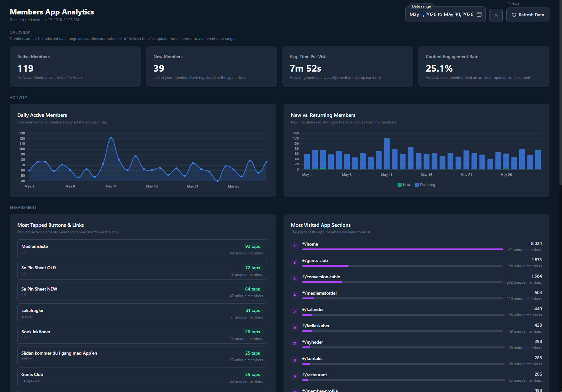Open the Medlemsliste row
Screen dimensions: 562x392
pyautogui.click(x=142, y=249)
